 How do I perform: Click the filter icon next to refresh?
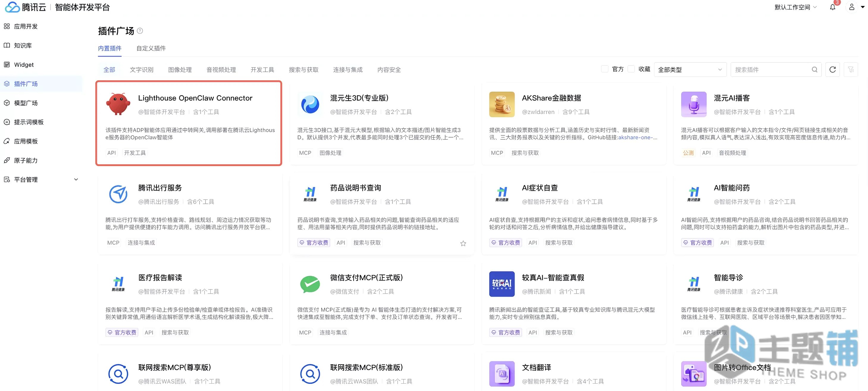[x=850, y=69]
